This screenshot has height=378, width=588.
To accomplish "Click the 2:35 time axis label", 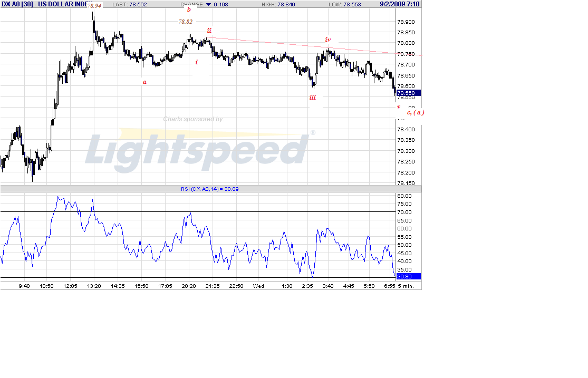I will coord(307,286).
